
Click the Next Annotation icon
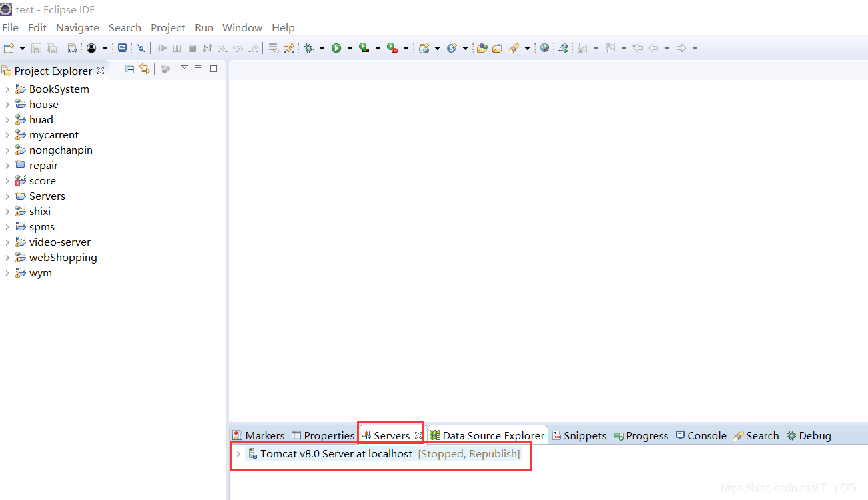point(582,48)
